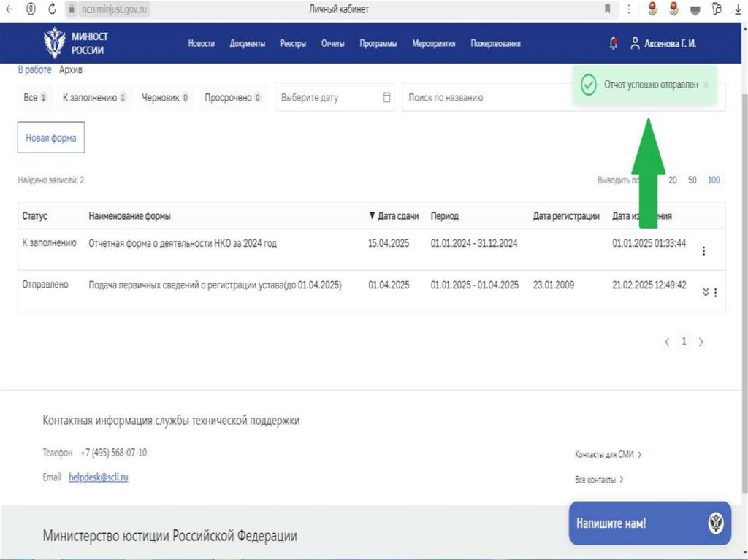Expand the Отправлено row with double chevron

click(706, 292)
